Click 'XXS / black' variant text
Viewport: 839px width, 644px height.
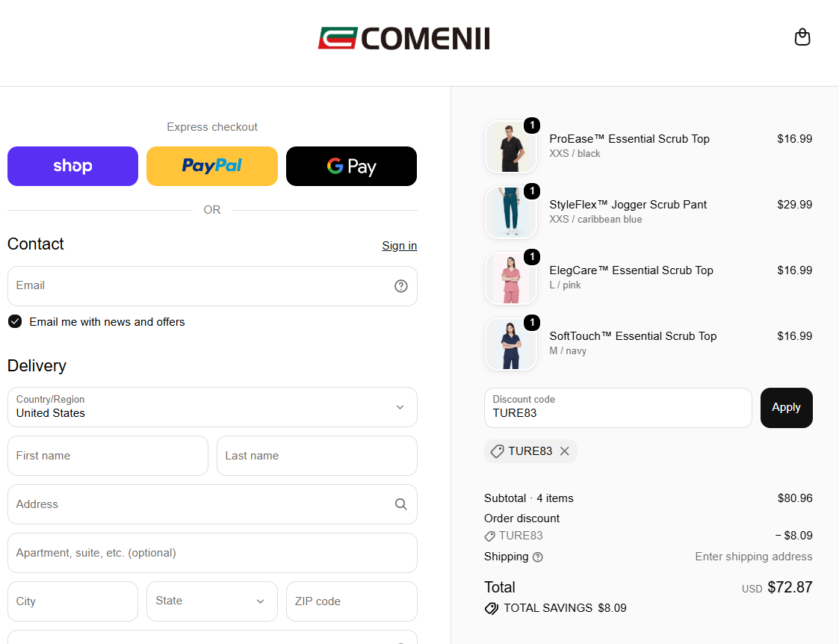575,153
